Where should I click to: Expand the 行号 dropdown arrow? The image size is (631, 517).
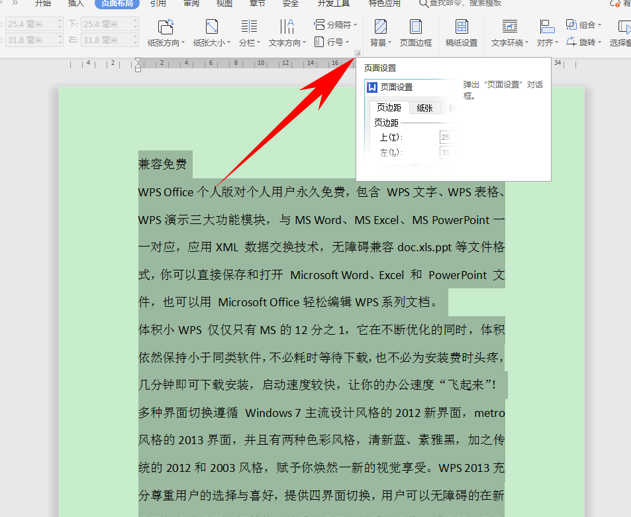[x=347, y=42]
